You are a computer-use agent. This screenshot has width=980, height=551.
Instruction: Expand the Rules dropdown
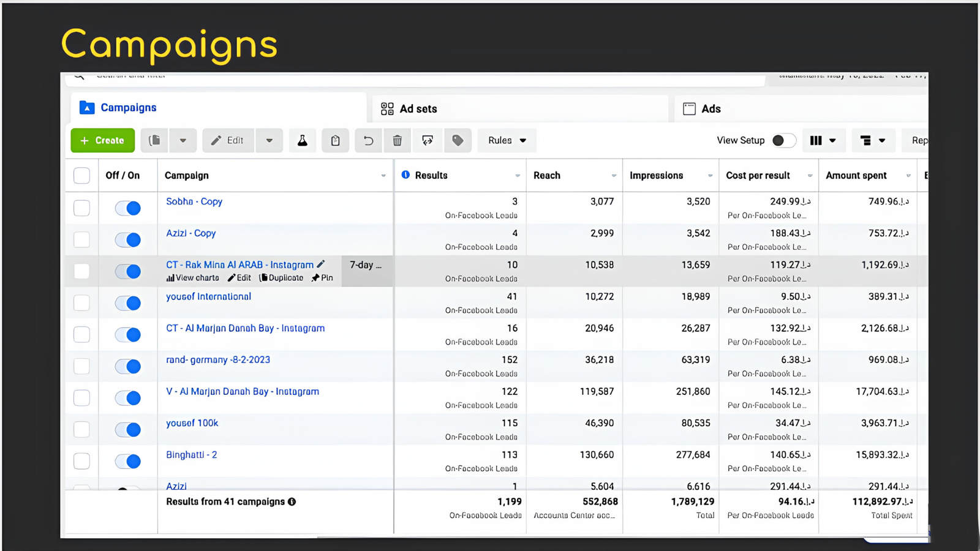pos(507,141)
